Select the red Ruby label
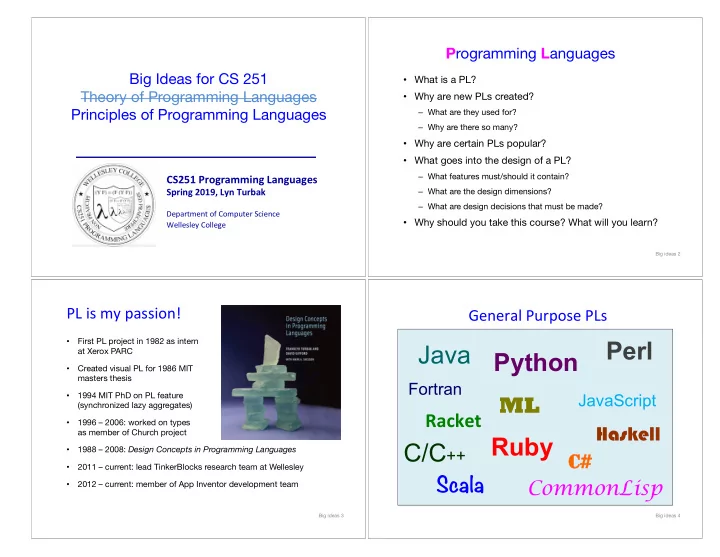The image size is (720, 557). (522, 447)
